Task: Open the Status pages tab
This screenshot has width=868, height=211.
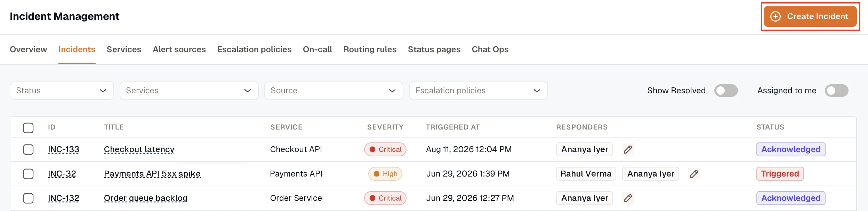Action: tap(434, 49)
